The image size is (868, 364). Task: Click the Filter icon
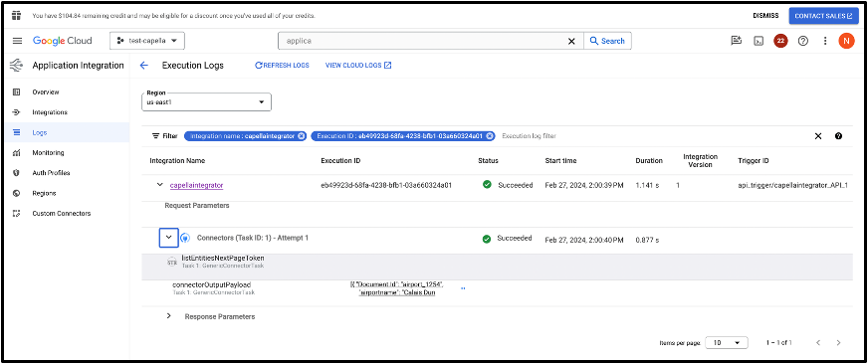pos(155,136)
